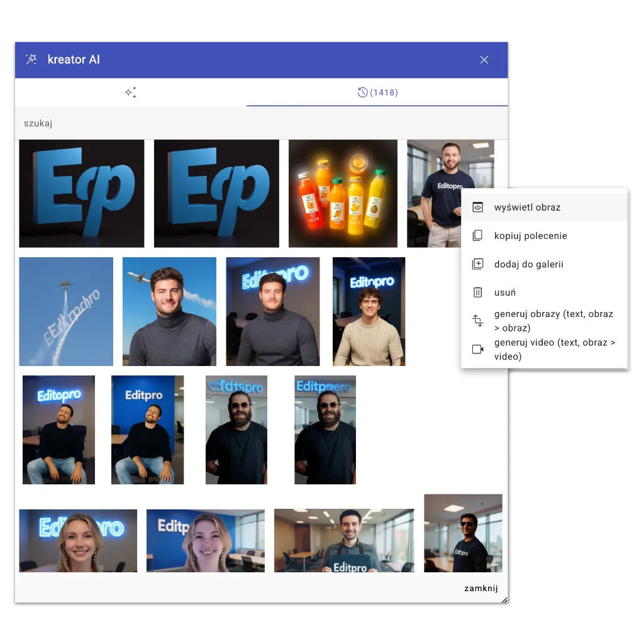Close the kreator AI dialog
Viewport: 644px width, 644px height.
(x=484, y=60)
